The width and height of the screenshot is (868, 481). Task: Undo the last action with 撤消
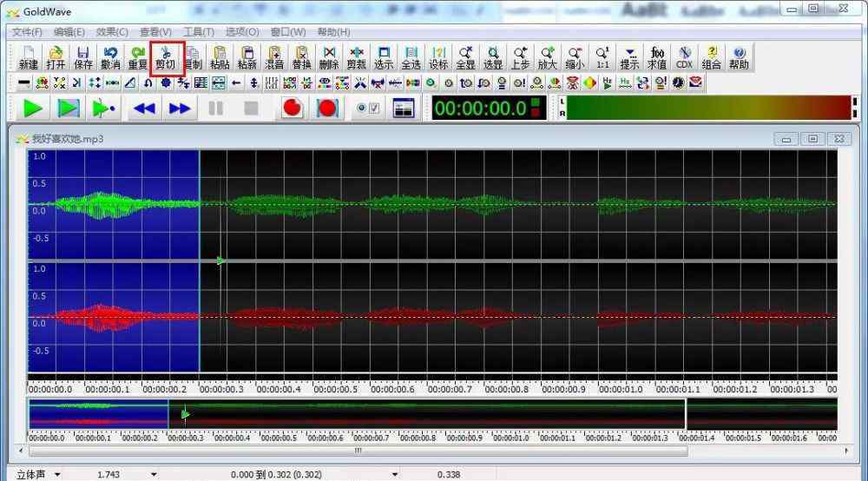[110, 57]
